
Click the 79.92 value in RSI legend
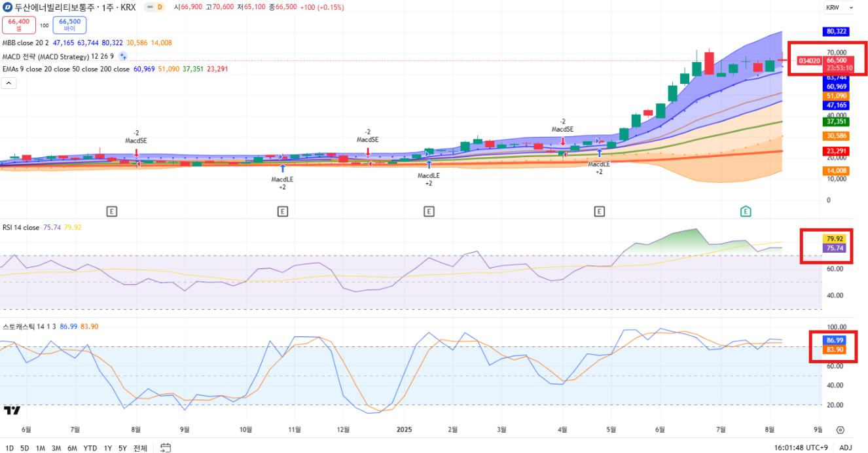[73, 228]
